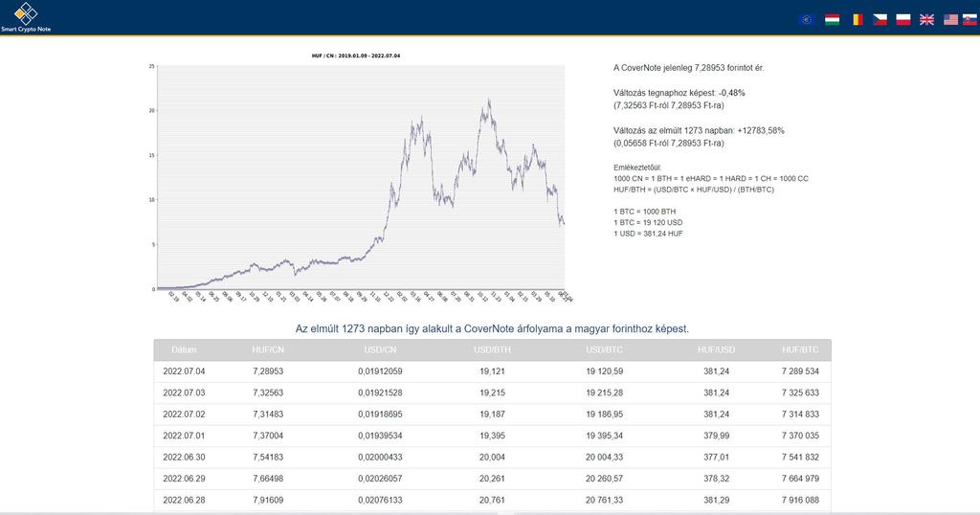This screenshot has height=515, width=980.
Task: Click the HUF/CN value 7,91609
Action: [268, 500]
